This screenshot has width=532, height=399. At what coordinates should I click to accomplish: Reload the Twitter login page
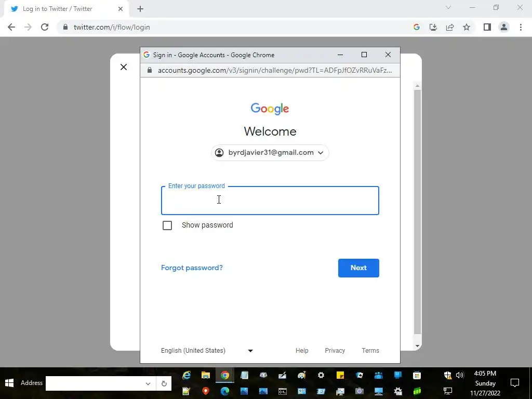point(45,27)
